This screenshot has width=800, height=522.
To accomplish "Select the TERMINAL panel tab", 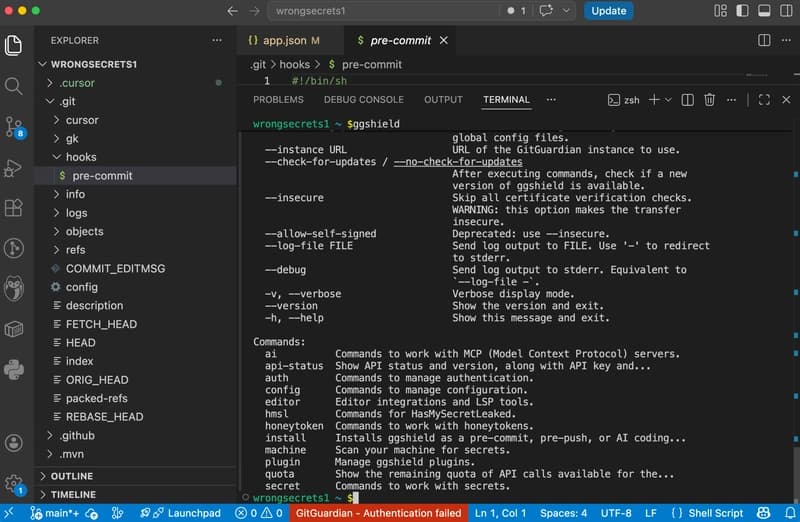I will [506, 100].
